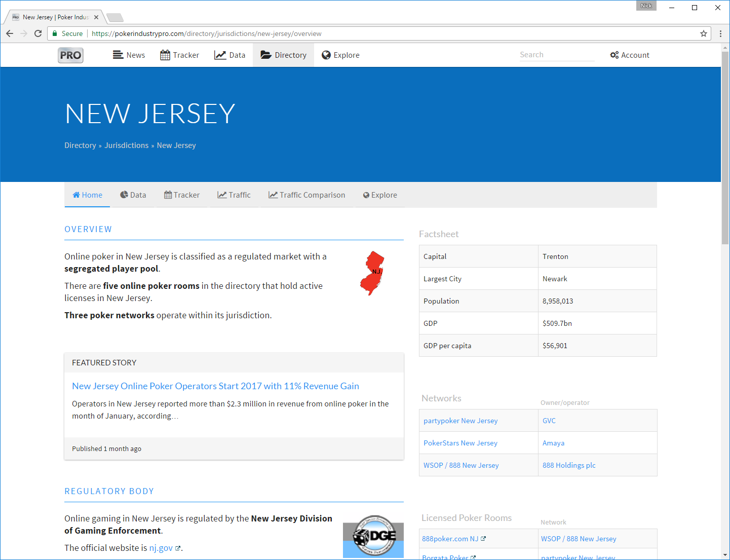Click the scrollbar up arrow
This screenshot has width=730, height=560.
pyautogui.click(x=725, y=47)
